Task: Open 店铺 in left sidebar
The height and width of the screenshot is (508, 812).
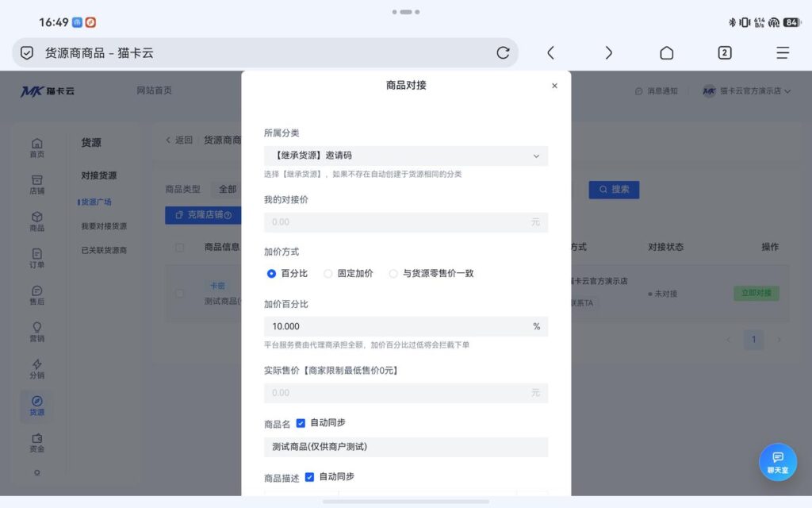Action: pos(36,184)
